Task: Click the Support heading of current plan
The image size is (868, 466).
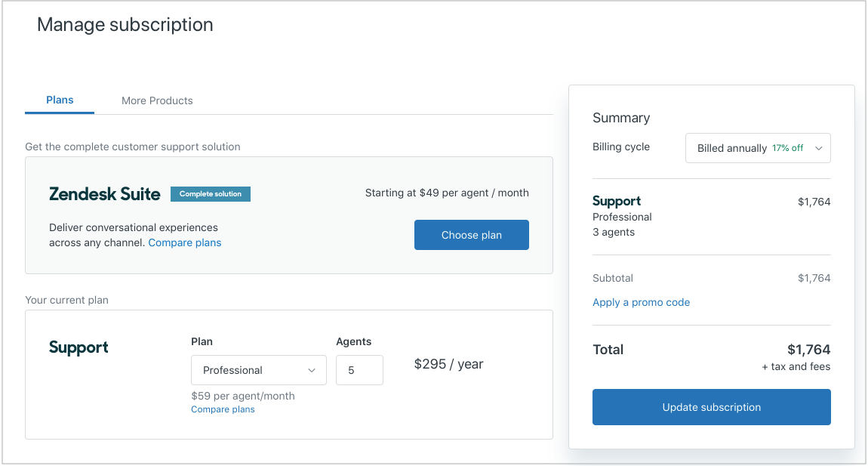Action: (79, 347)
